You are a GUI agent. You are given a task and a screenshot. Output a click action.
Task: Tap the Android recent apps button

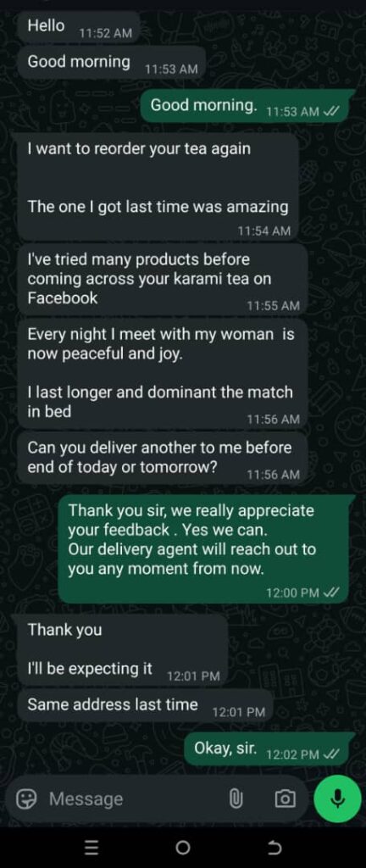click(x=92, y=848)
